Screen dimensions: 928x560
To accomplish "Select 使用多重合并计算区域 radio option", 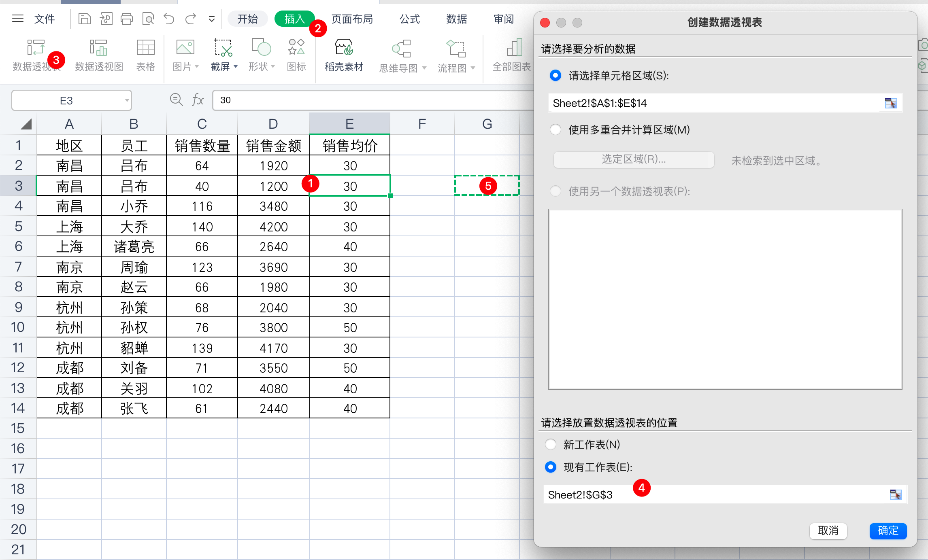I will point(556,130).
